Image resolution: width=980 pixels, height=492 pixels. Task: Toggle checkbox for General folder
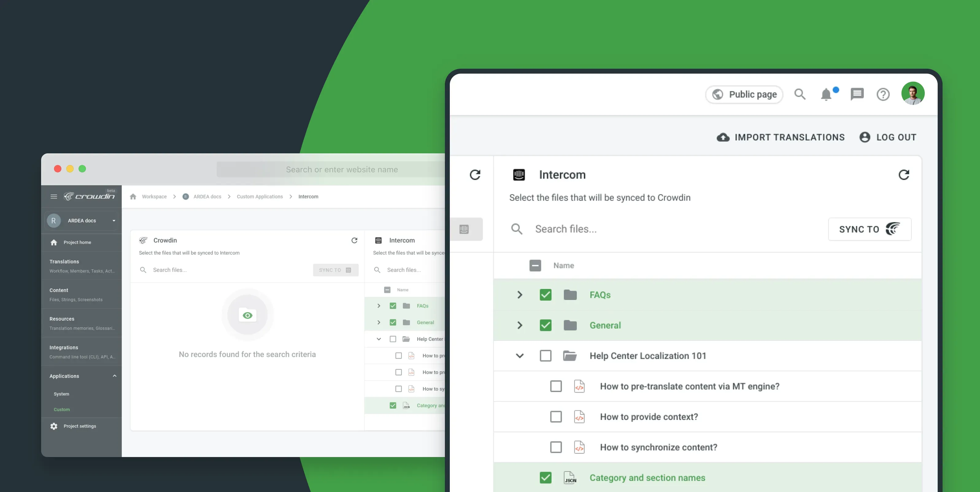545,325
